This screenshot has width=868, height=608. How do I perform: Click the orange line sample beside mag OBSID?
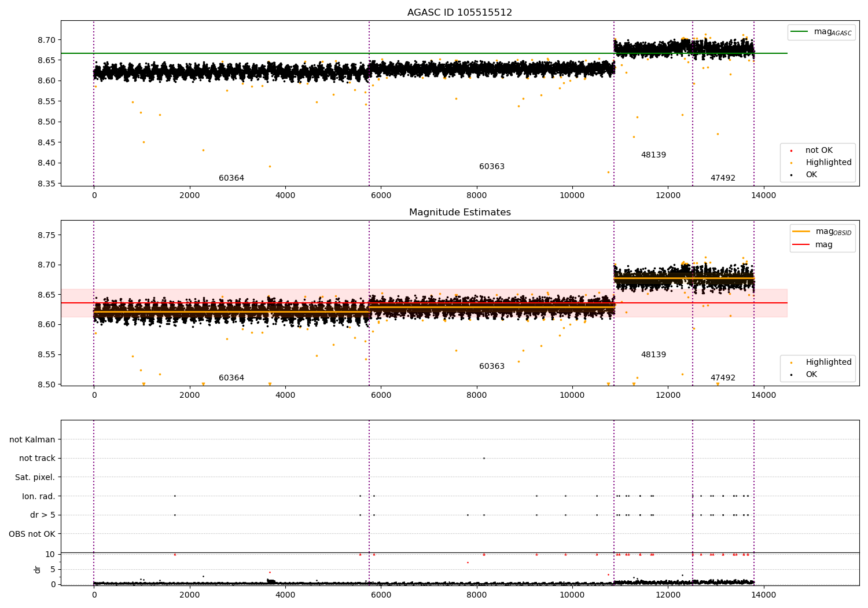(801, 232)
